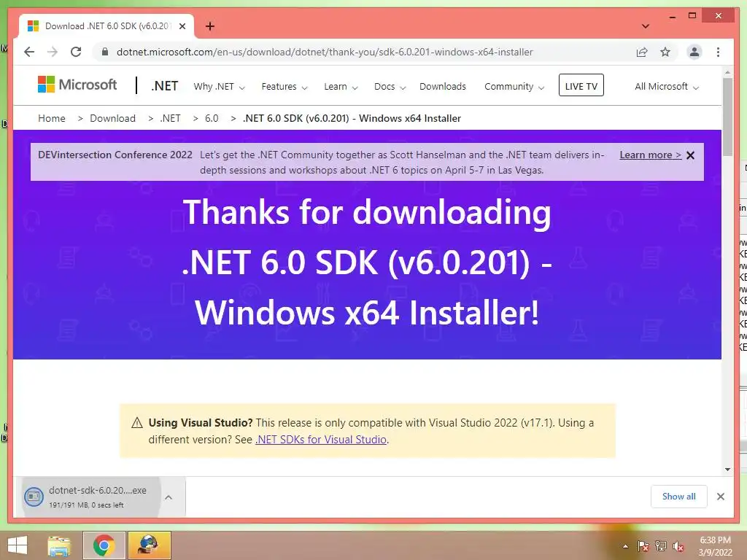
Task: Open a new tab with the plus button
Action: 210,26
